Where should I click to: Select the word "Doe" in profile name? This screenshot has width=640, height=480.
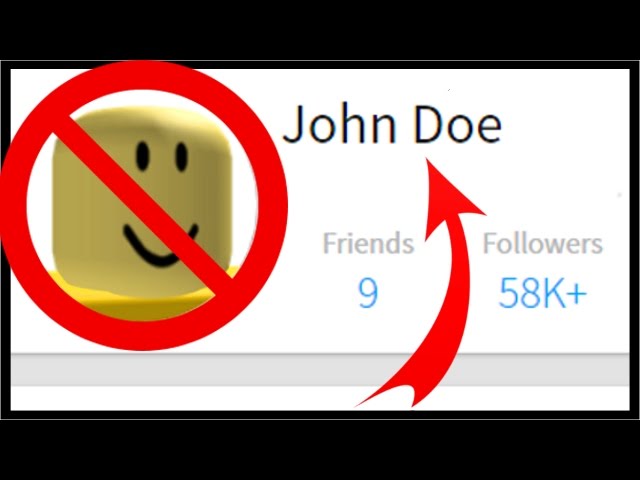pos(458,124)
